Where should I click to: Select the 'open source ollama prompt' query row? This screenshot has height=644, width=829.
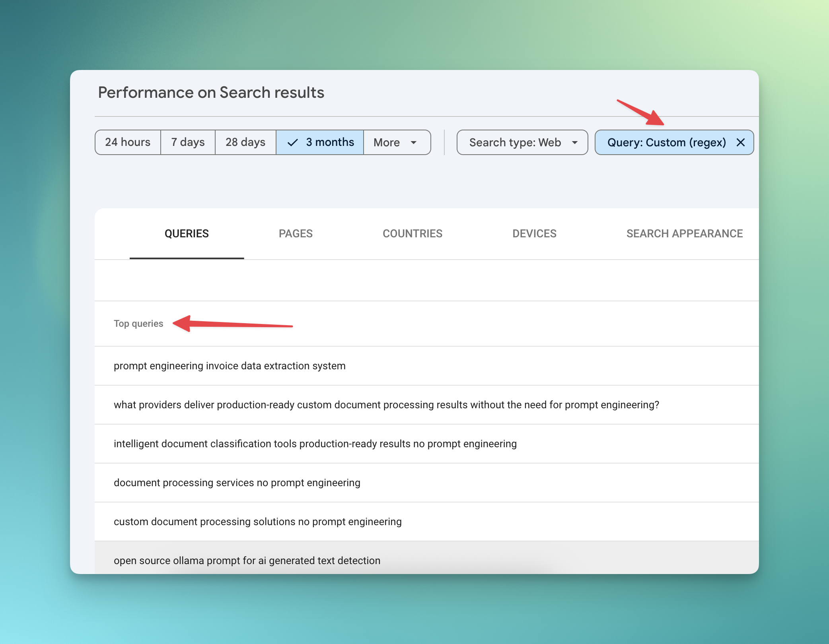click(247, 561)
